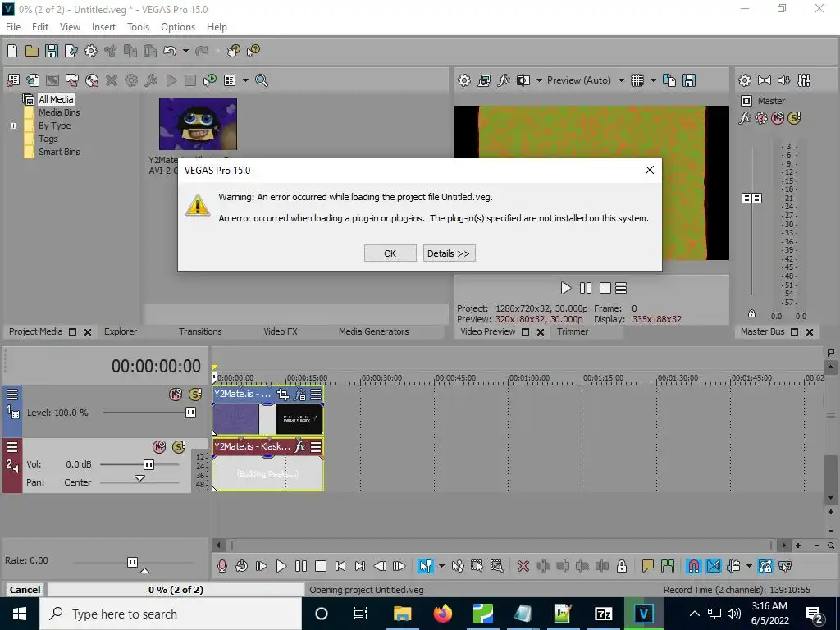
Task: Click the red Delete X in timeline toolbar
Action: click(x=523, y=566)
